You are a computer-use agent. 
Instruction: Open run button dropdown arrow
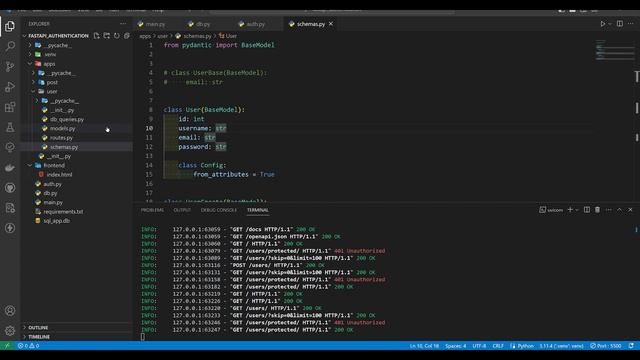pyautogui.click(x=610, y=24)
